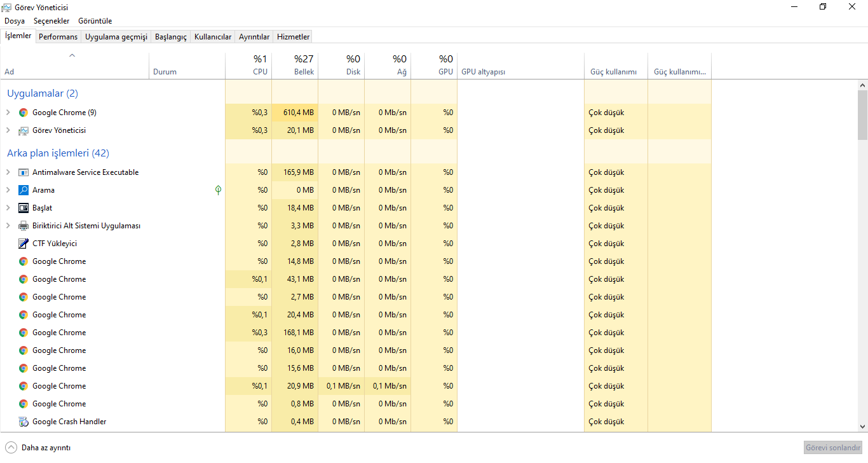Screen dimensions: 868x463
Task: Click the Chrome icon on the 14,8 MB row
Action: click(x=24, y=261)
